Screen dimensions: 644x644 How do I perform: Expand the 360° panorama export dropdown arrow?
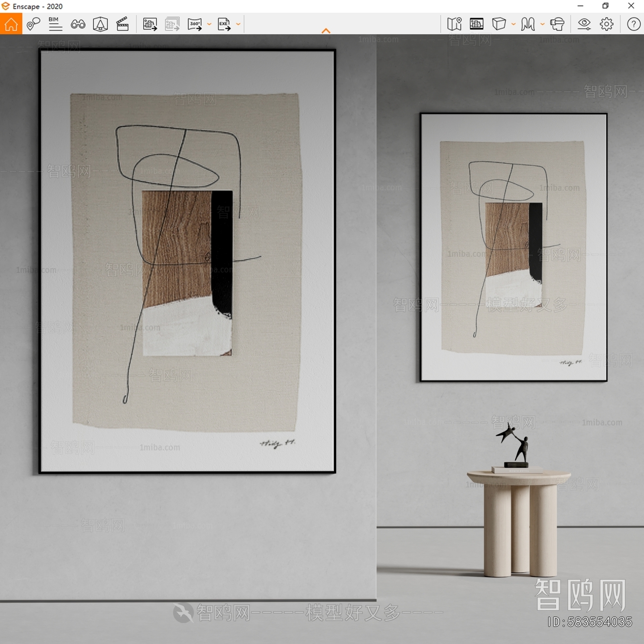[x=209, y=24]
